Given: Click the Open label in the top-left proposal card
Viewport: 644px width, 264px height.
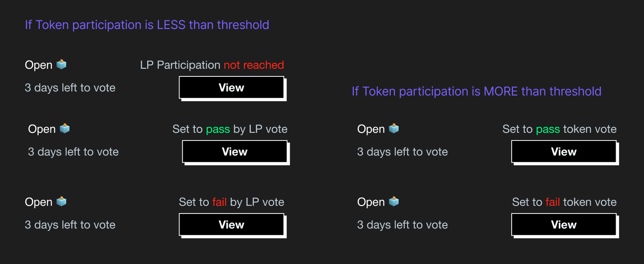Looking at the screenshot, I should pyautogui.click(x=39, y=65).
